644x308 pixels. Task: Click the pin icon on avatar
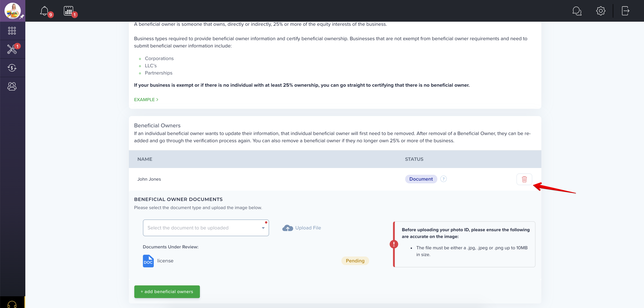click(x=22, y=17)
